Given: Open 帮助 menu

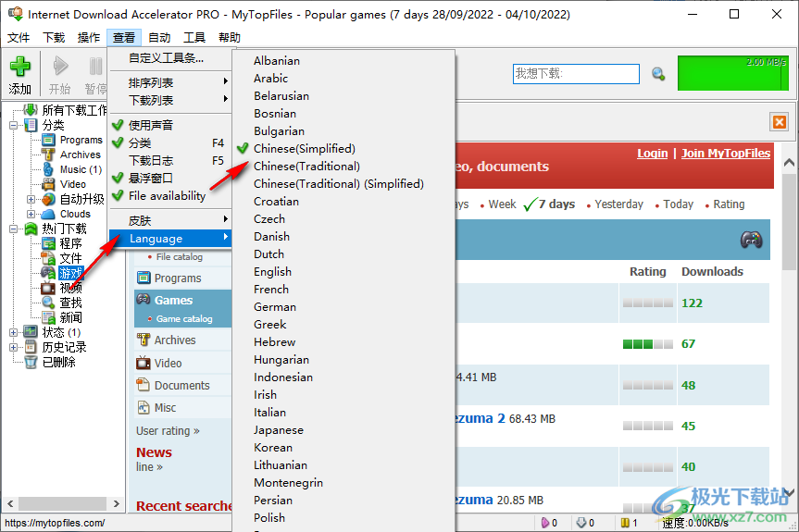Looking at the screenshot, I should click(230, 38).
